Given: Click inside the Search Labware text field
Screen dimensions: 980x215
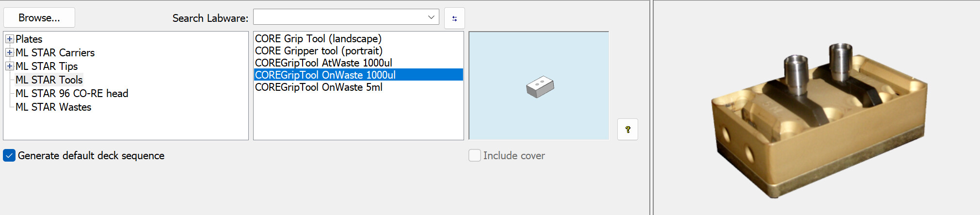Looking at the screenshot, I should tap(339, 17).
